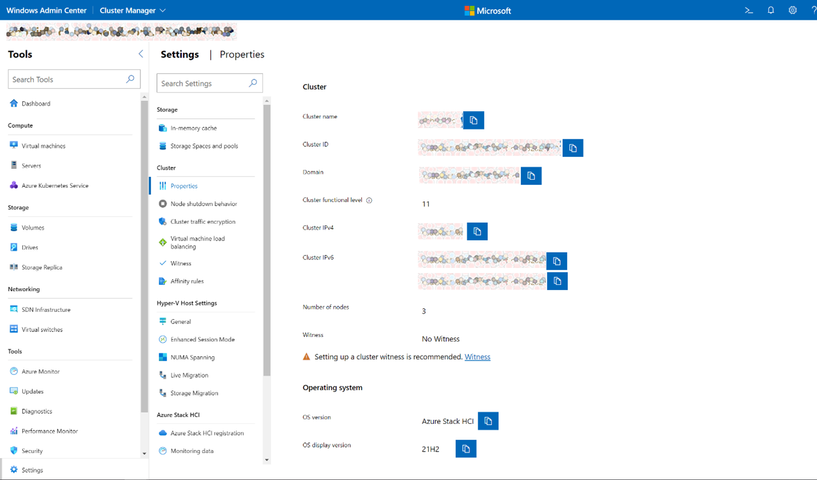Expand the Cluster Manager dropdown
The height and width of the screenshot is (480, 817).
132,10
